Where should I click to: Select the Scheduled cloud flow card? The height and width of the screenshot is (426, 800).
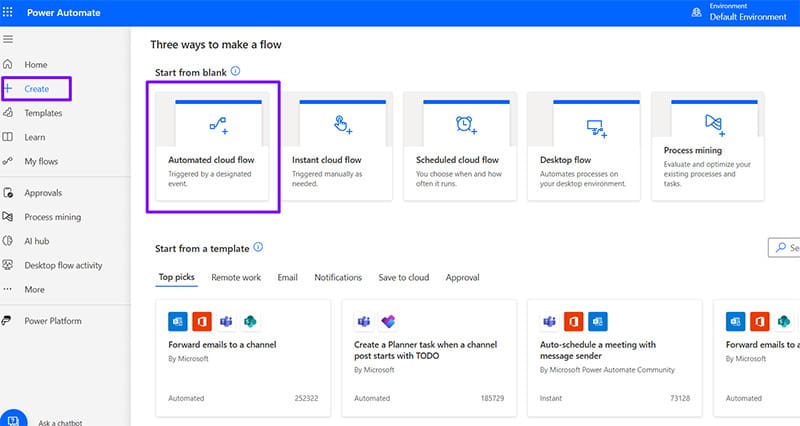(465, 146)
